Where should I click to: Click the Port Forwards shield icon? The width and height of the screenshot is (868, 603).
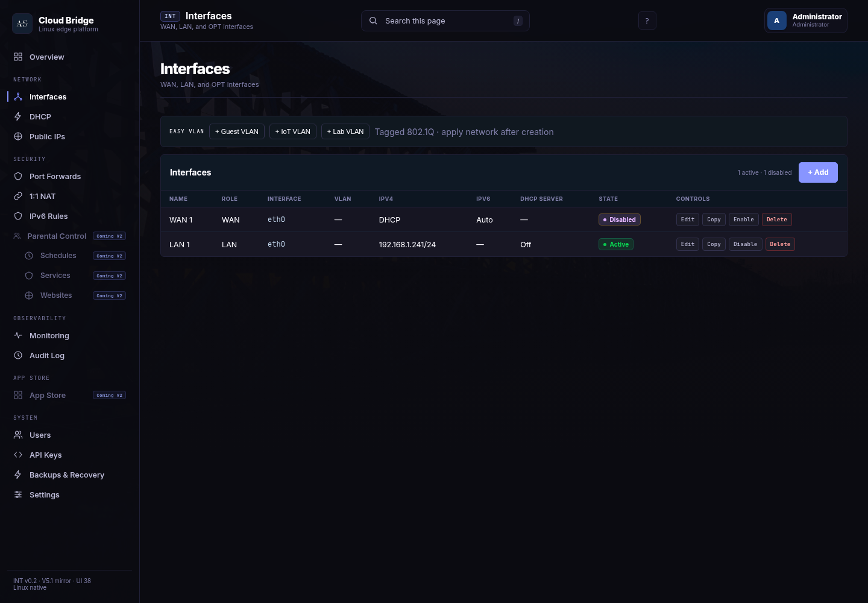(x=18, y=176)
